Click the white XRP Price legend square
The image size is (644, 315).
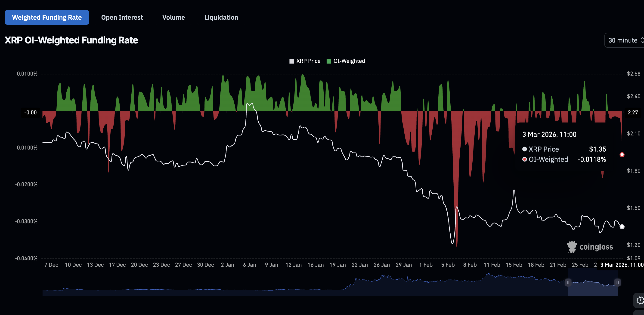pyautogui.click(x=291, y=61)
